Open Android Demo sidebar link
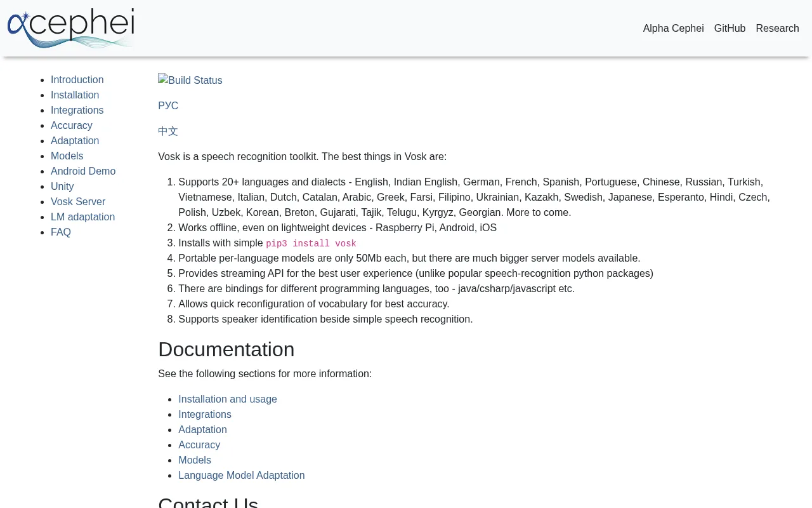This screenshot has height=508, width=812. click(83, 171)
